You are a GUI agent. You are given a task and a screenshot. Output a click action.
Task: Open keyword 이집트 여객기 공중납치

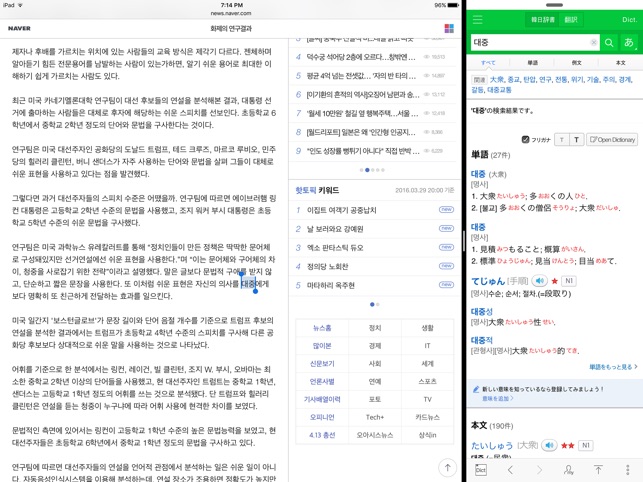point(342,210)
